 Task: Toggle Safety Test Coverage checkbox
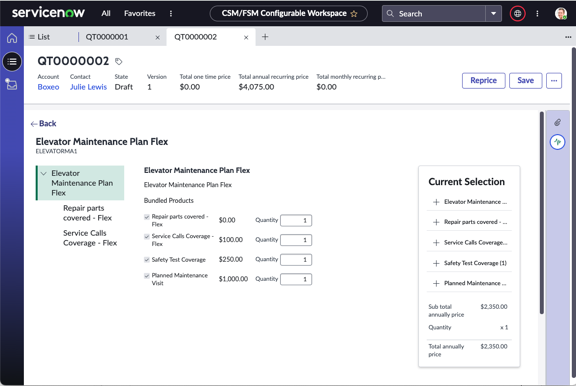[147, 260]
